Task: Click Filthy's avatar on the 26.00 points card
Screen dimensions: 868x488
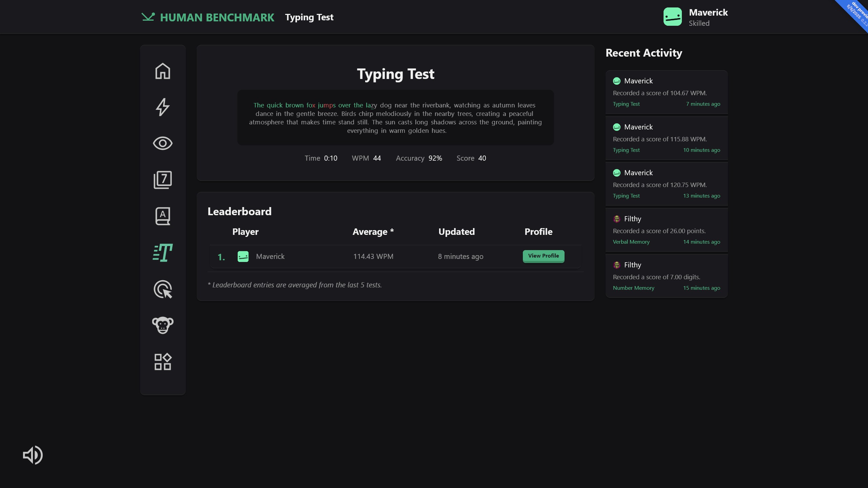Action: click(617, 219)
